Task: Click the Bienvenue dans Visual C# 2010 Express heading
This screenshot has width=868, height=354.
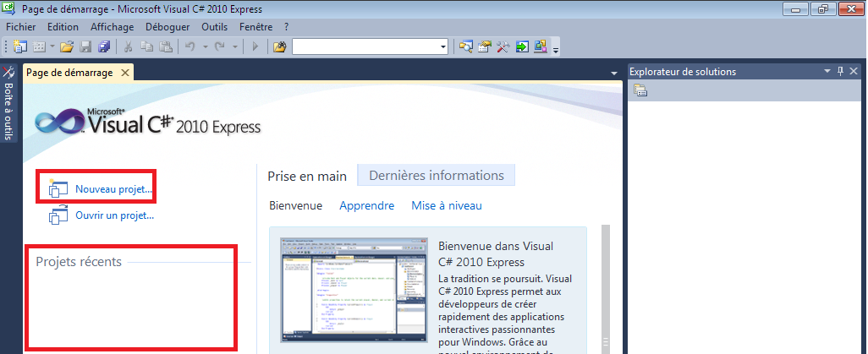Action: point(496,254)
